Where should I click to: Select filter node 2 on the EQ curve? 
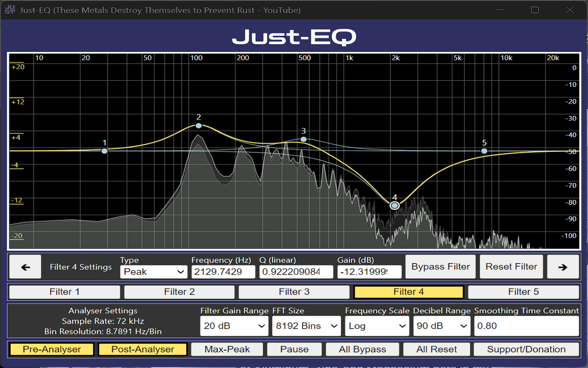pyautogui.click(x=198, y=126)
